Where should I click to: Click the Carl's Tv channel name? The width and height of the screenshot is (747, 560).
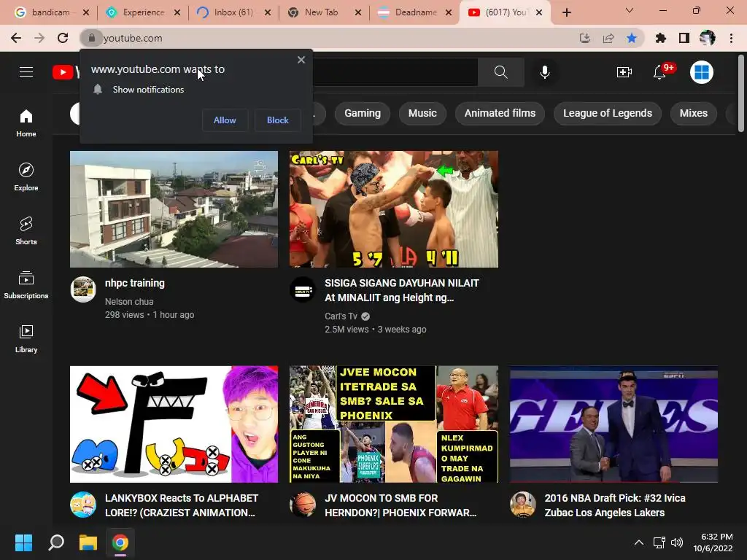pos(341,316)
